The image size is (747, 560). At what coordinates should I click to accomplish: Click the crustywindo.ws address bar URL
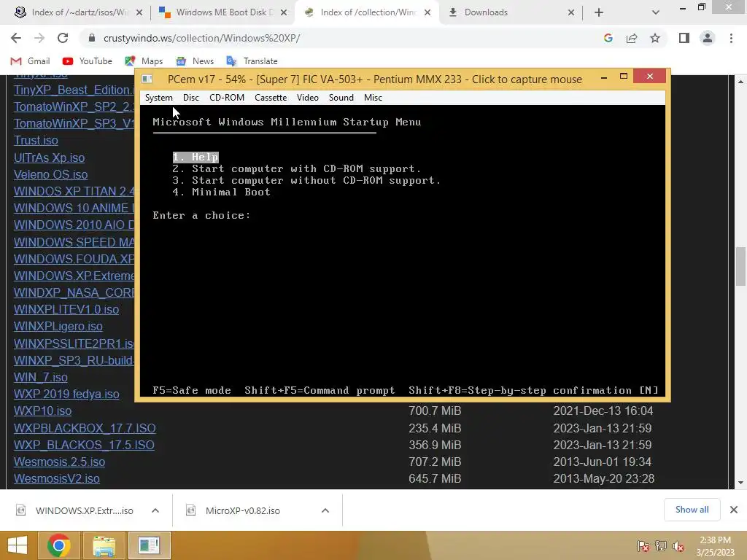201,38
